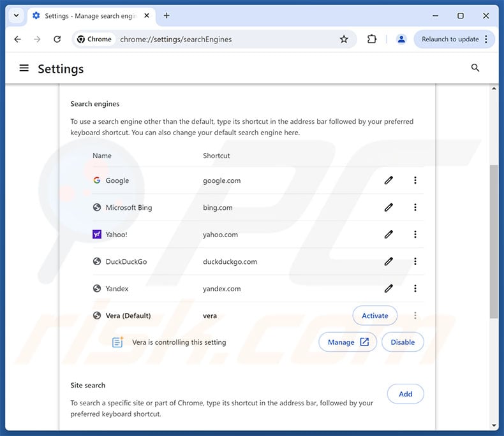
Task: Click the Site search heading
Action: click(x=88, y=385)
